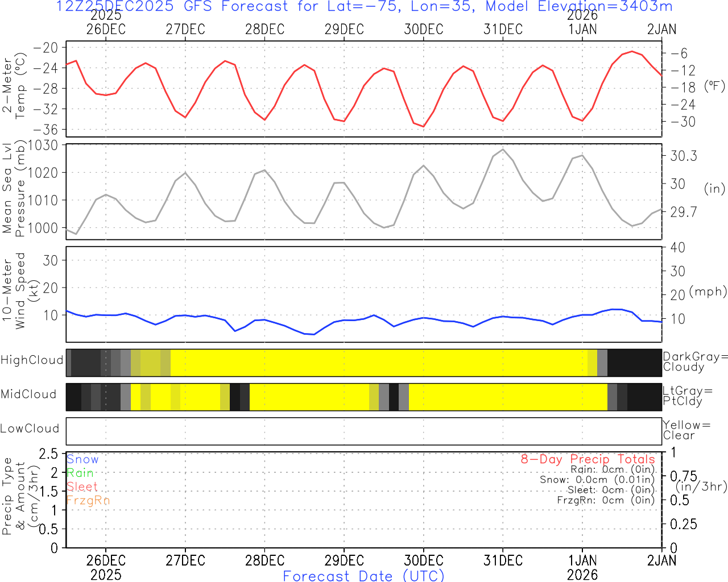Click the LtGray=PtCldy legend text
The width and height of the screenshot is (728, 582).
pyautogui.click(x=687, y=396)
